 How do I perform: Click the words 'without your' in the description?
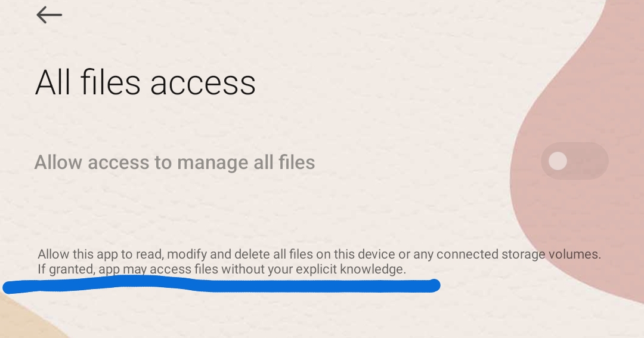(256, 269)
